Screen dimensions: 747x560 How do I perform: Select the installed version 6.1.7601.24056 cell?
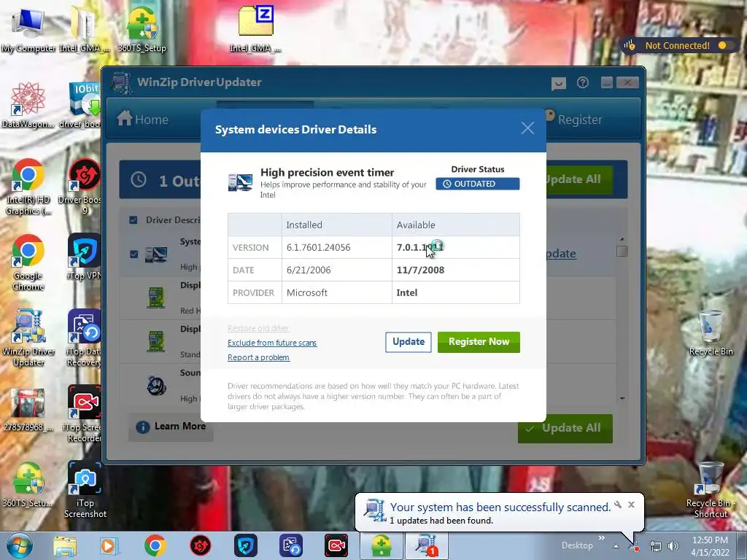pos(337,248)
